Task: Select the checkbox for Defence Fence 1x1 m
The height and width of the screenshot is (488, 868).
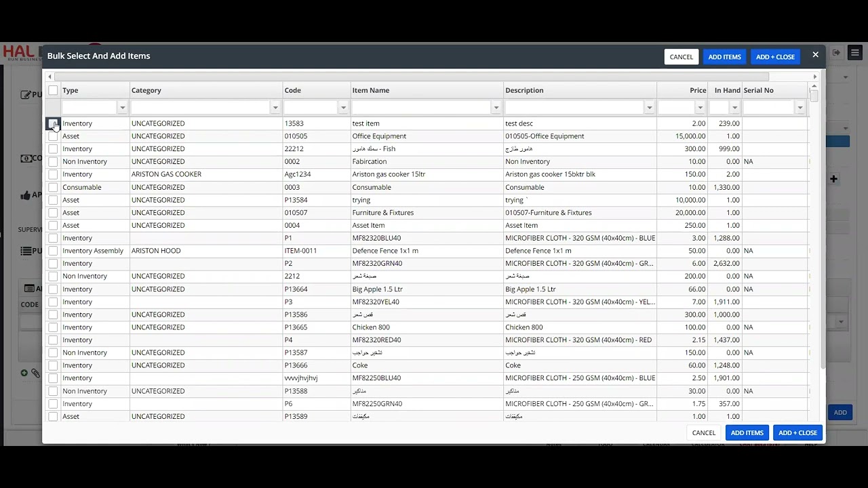Action: [53, 251]
